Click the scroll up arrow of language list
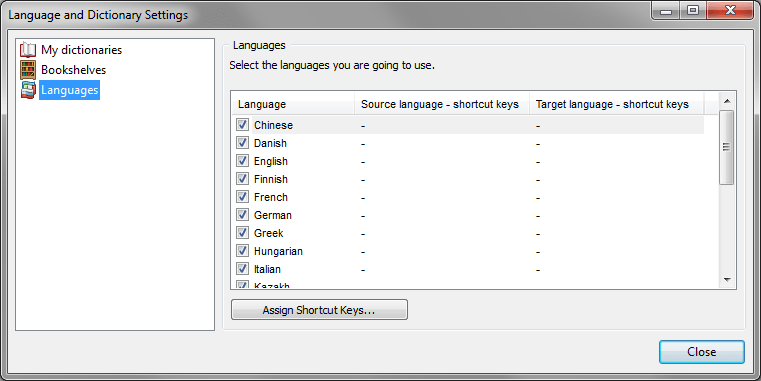The image size is (761, 381). [x=727, y=101]
